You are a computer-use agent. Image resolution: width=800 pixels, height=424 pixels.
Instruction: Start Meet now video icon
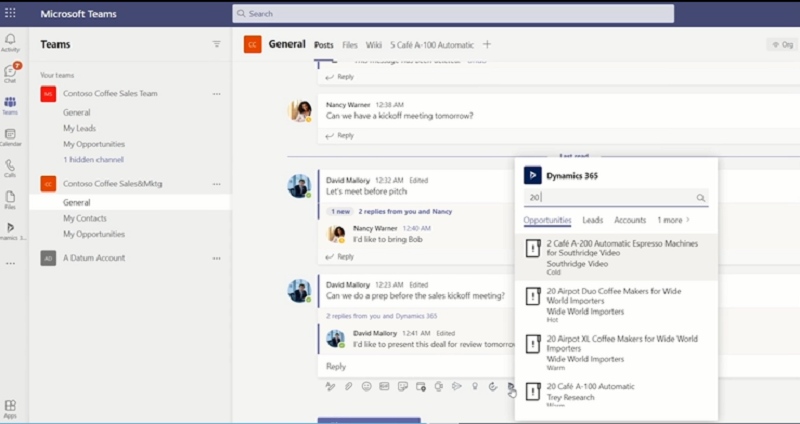[439, 386]
